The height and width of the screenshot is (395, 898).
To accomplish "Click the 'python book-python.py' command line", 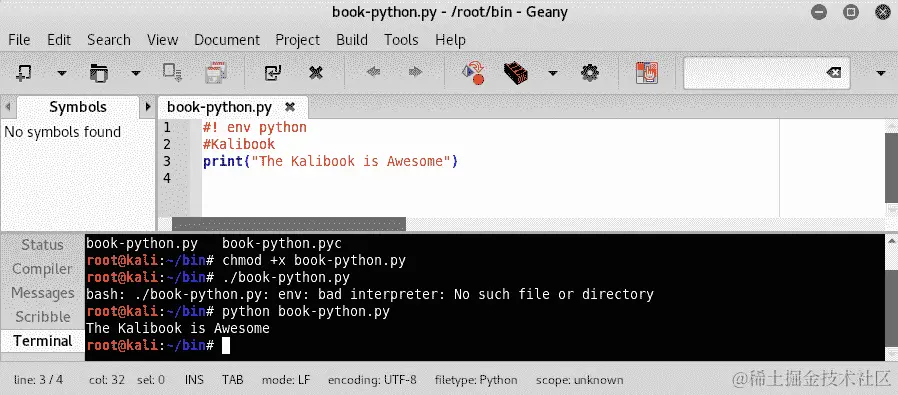I will [306, 312].
